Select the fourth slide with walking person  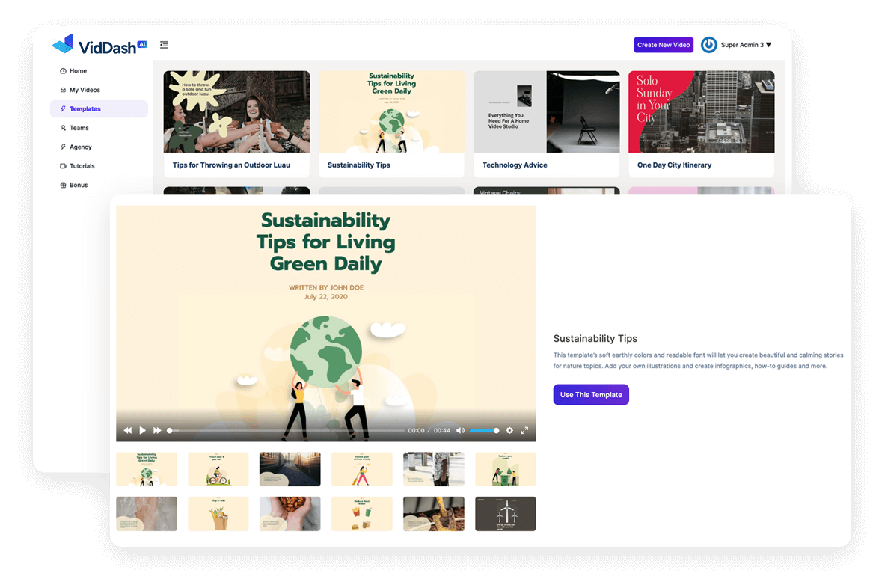click(x=362, y=469)
